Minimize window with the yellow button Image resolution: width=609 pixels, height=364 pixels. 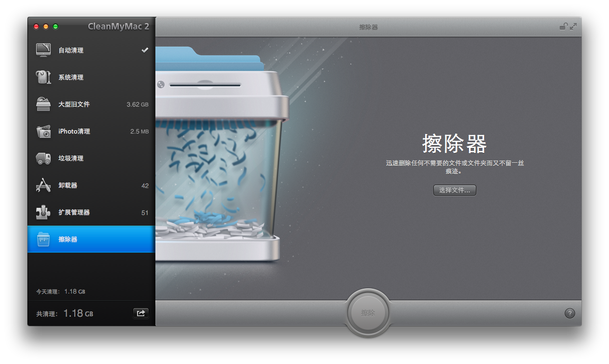point(46,27)
